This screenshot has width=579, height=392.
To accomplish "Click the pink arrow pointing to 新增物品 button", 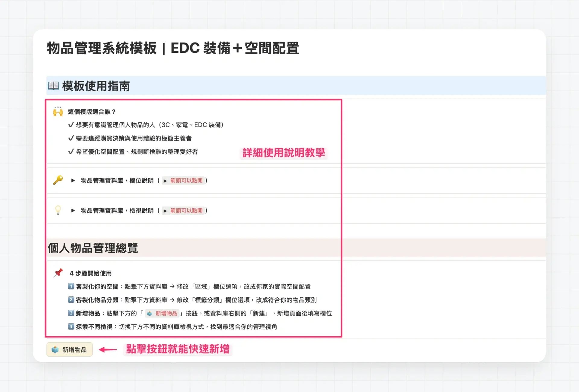I will [108, 349].
